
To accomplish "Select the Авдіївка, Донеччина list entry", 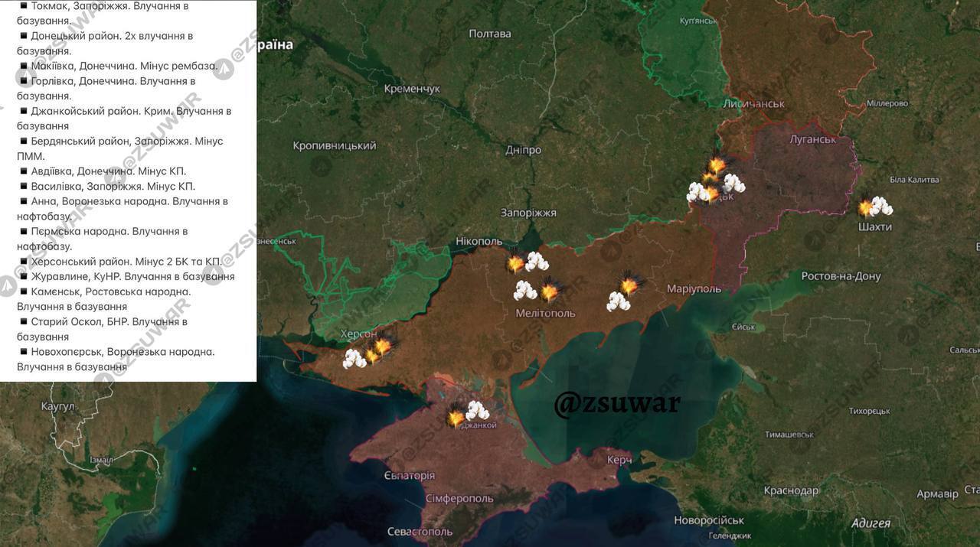I will pos(108,171).
